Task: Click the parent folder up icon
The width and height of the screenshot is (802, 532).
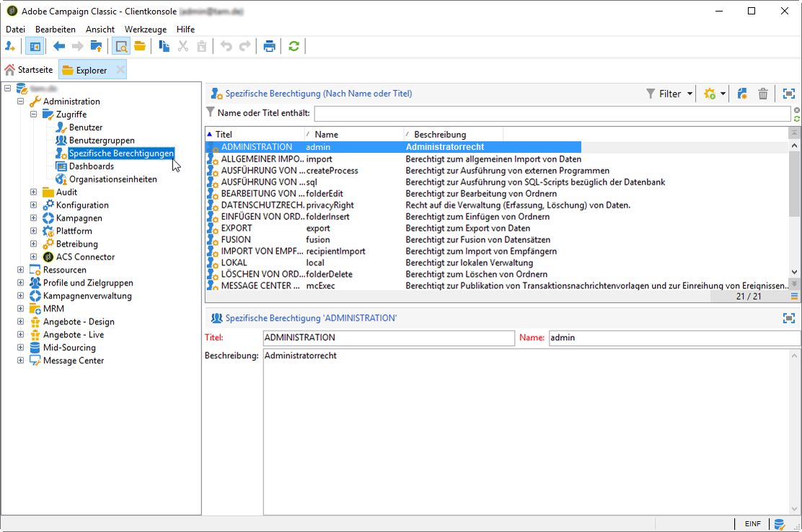Action: 96,47
